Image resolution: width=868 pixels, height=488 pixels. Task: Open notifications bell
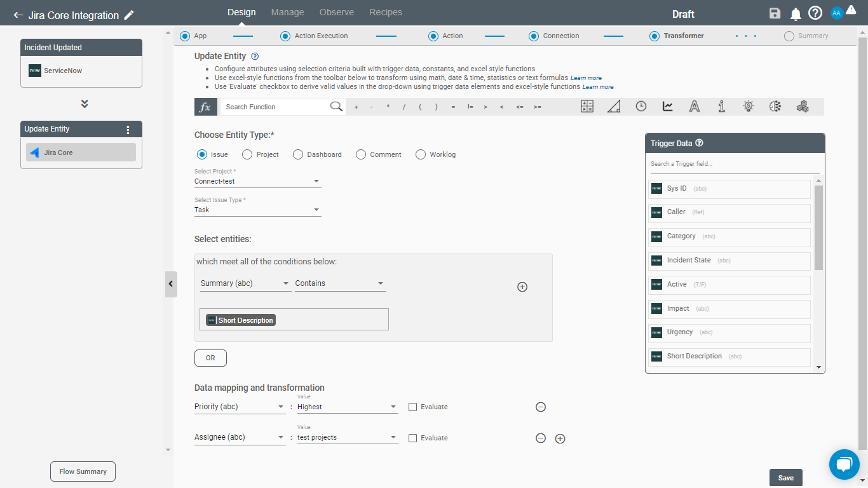pos(795,14)
